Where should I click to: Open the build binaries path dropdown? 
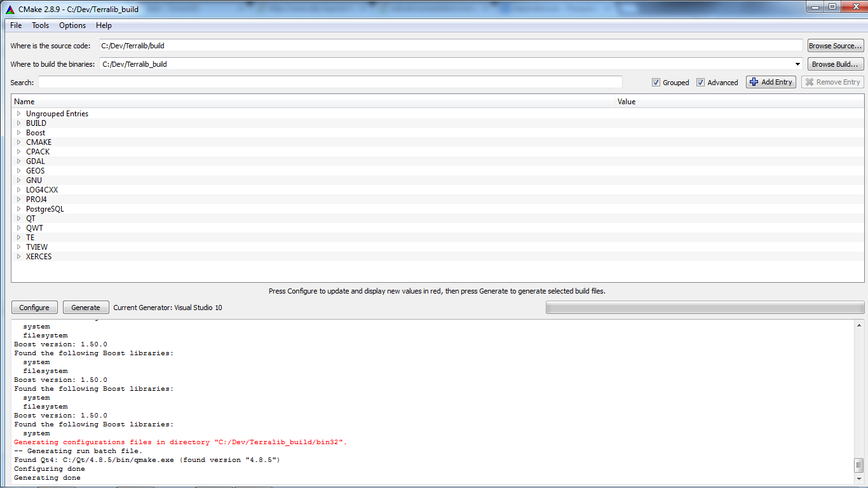[798, 64]
